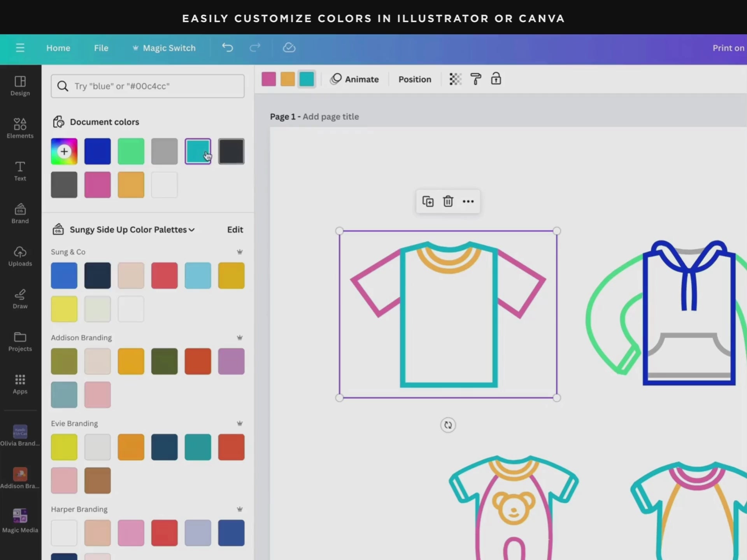Select the pink document color swatch
The width and height of the screenshot is (747, 560).
pos(98,185)
